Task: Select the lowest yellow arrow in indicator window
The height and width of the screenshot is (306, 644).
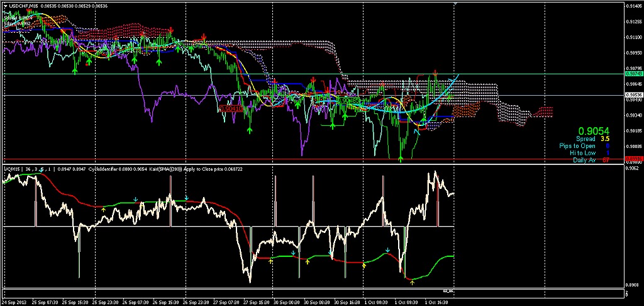Action: (412, 283)
